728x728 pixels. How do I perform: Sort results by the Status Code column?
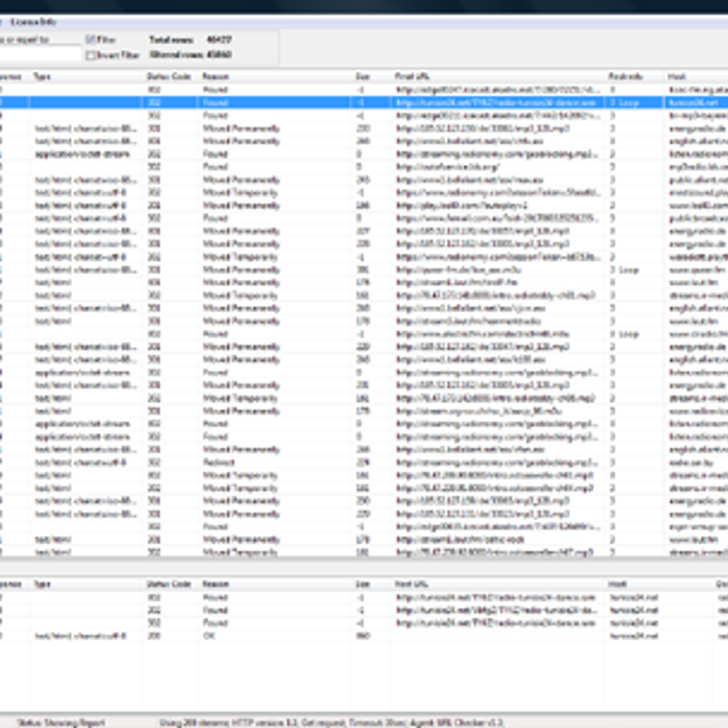point(168,76)
